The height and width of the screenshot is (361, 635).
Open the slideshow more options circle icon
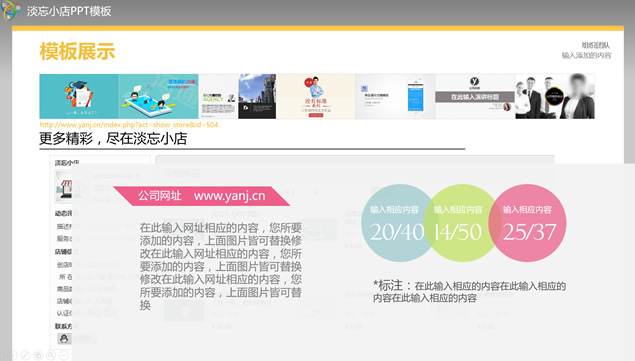click(x=64, y=355)
